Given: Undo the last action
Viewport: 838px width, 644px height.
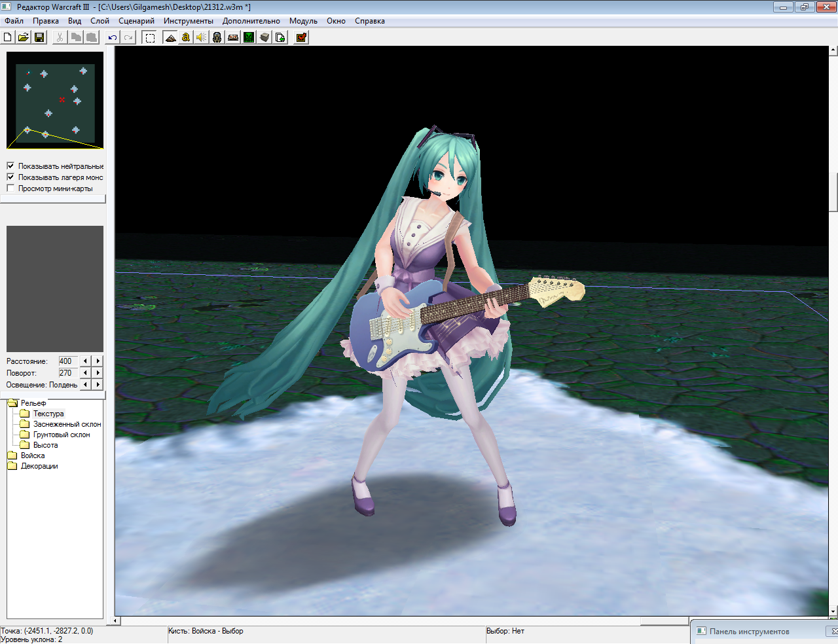Looking at the screenshot, I should click(x=113, y=37).
